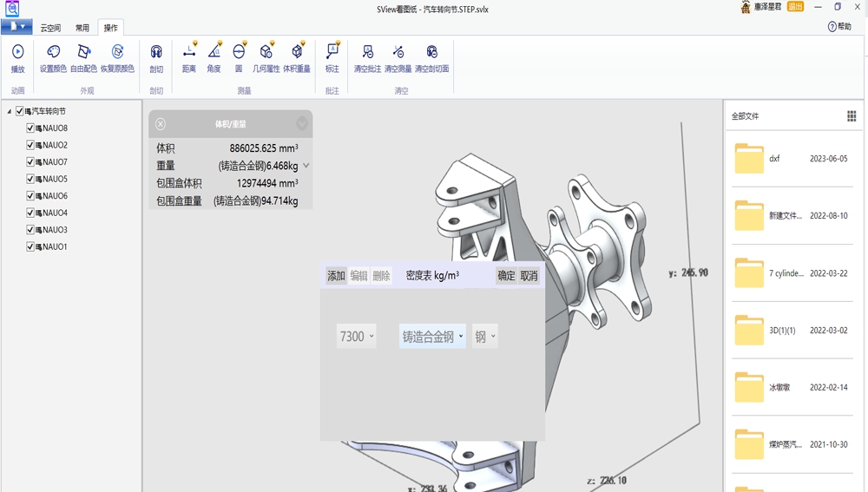Click the 自由配色 free coloring icon
Viewport: 868px width, 492px height.
click(x=83, y=53)
